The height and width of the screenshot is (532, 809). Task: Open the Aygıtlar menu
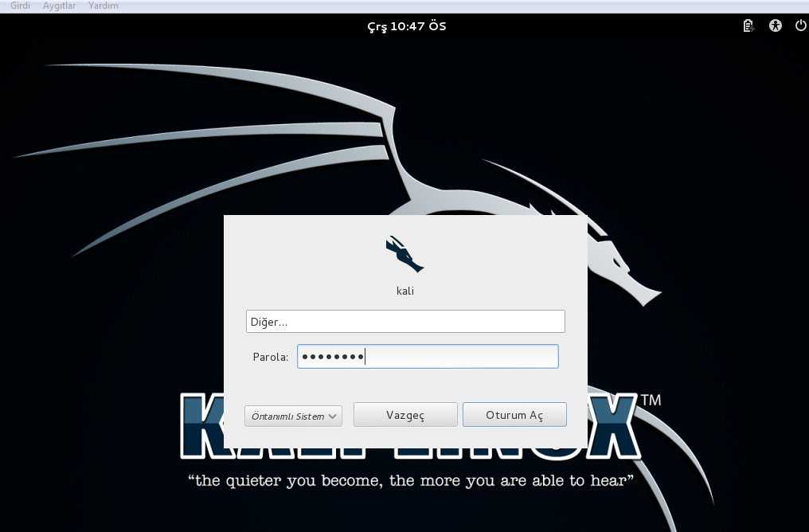(60, 6)
